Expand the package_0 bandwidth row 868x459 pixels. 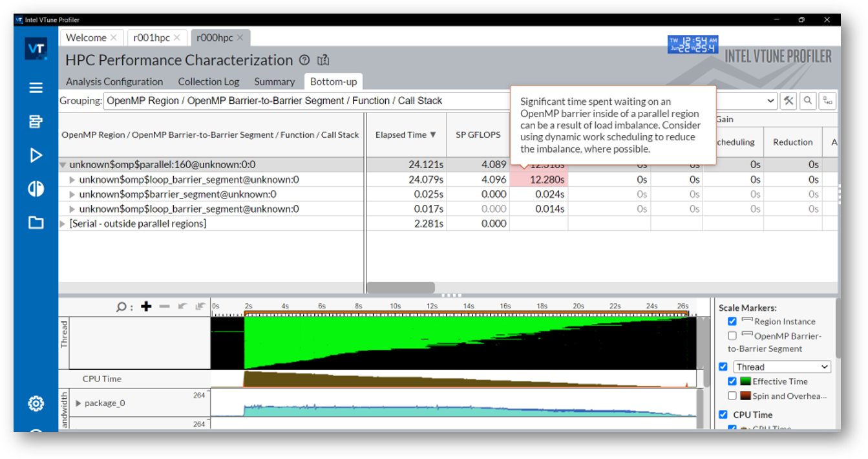click(x=78, y=403)
